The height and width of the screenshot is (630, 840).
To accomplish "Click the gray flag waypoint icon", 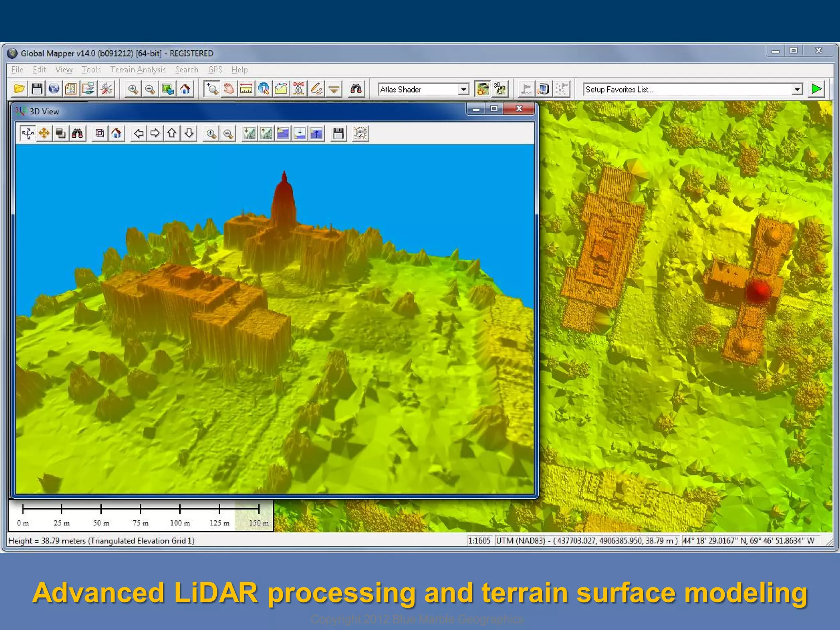I will coord(526,89).
